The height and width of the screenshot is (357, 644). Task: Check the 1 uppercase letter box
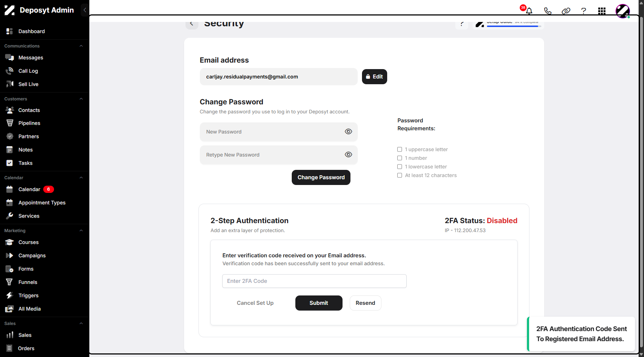399,149
